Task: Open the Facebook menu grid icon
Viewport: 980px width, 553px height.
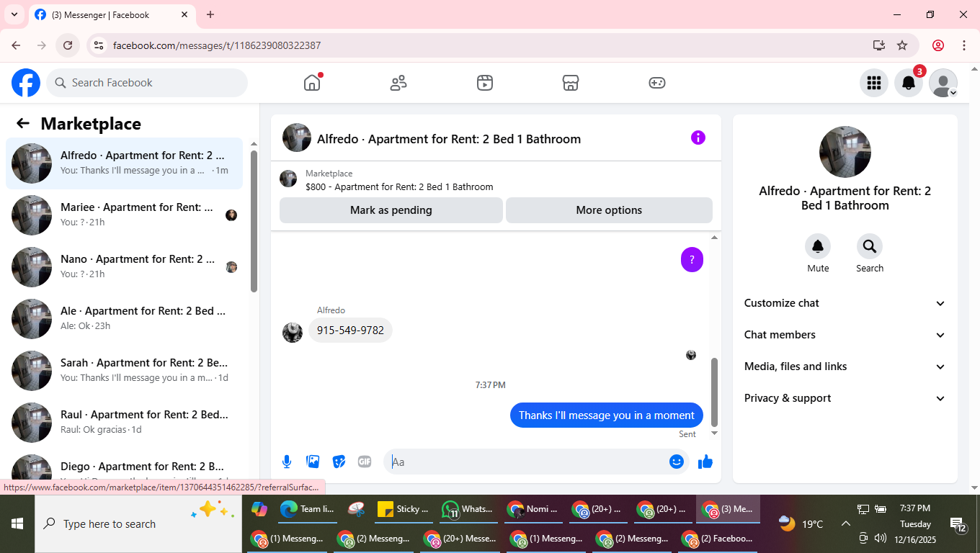Action: pyautogui.click(x=874, y=83)
